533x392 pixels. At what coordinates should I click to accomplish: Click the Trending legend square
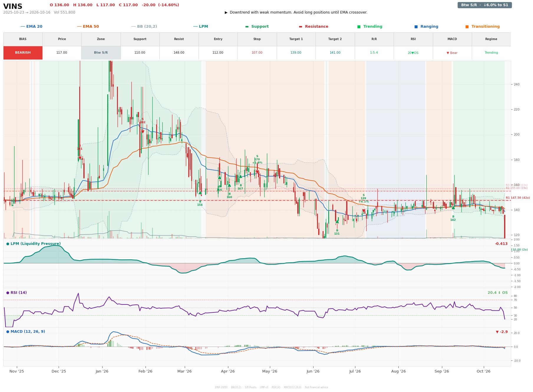[x=359, y=27]
